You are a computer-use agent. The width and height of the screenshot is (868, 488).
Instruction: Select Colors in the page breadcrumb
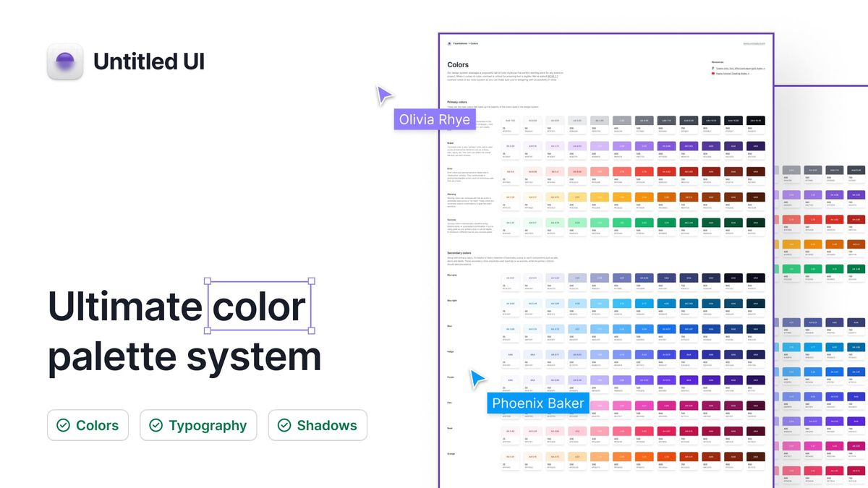(x=475, y=43)
